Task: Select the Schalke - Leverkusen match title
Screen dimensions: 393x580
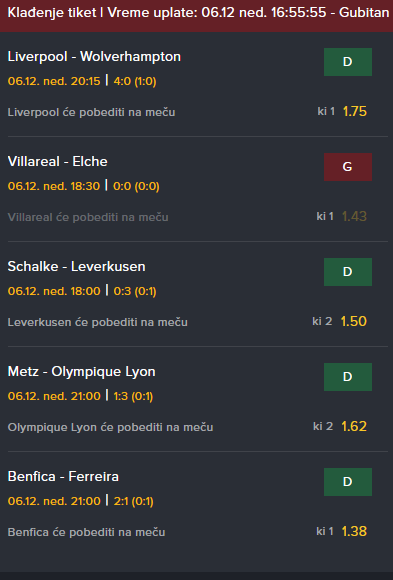Action: pyautogui.click(x=77, y=267)
